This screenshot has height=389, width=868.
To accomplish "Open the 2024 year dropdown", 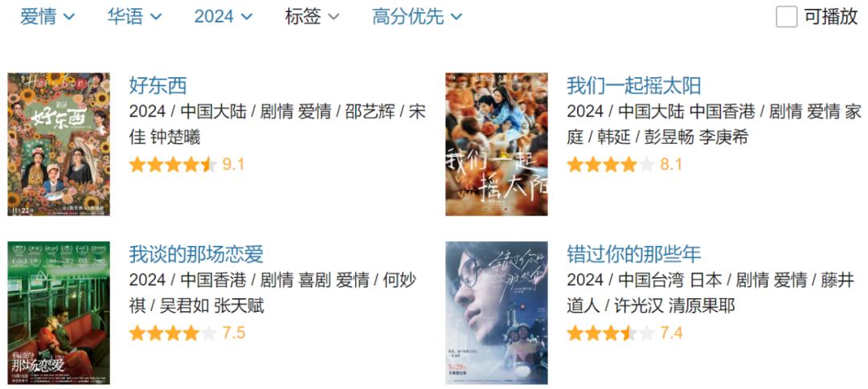I will coord(223,17).
